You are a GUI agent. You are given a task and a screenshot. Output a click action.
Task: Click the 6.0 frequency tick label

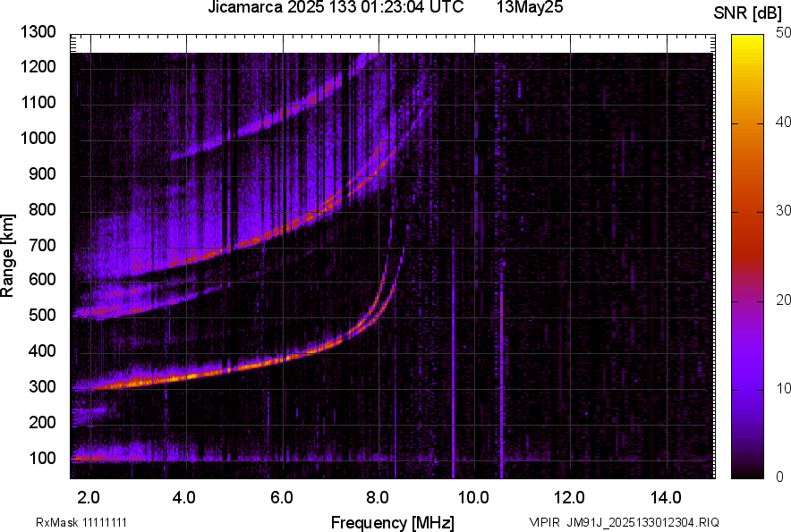pos(282,498)
